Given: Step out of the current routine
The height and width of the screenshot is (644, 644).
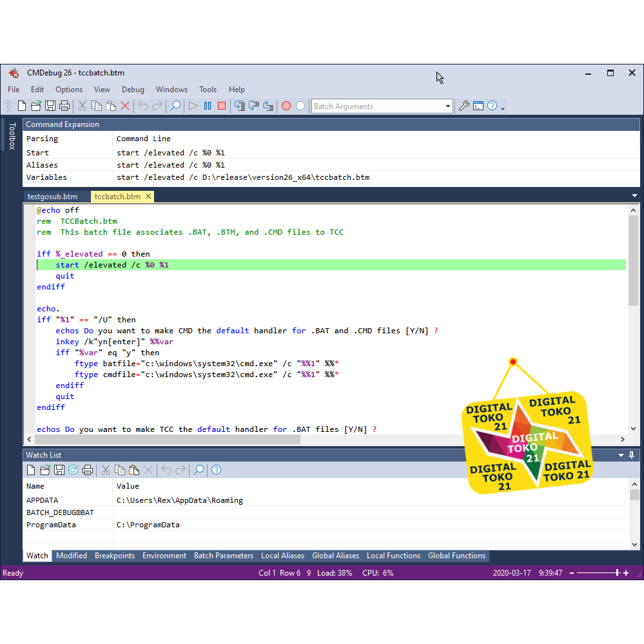Looking at the screenshot, I should (268, 106).
